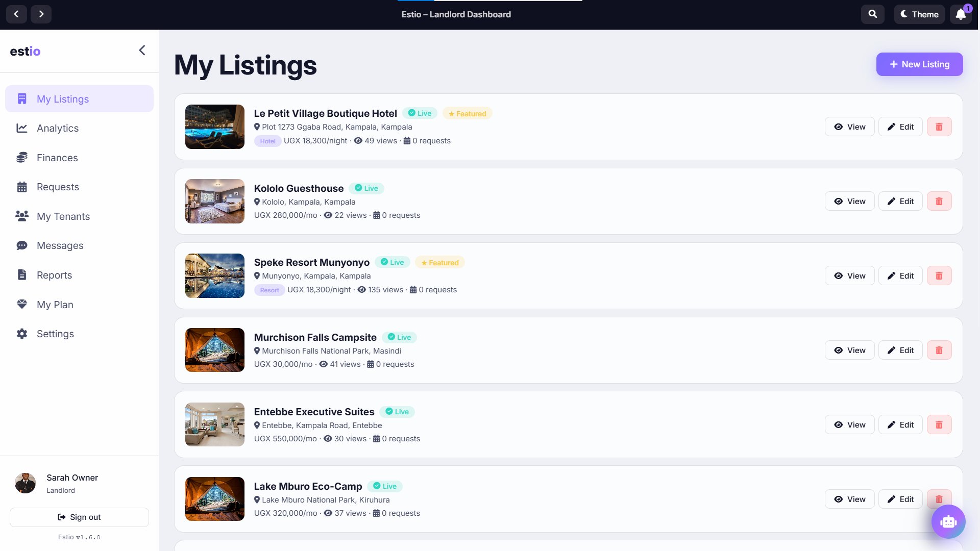
Task: Delete Entebbe Executive Suites with trash icon
Action: point(939,425)
